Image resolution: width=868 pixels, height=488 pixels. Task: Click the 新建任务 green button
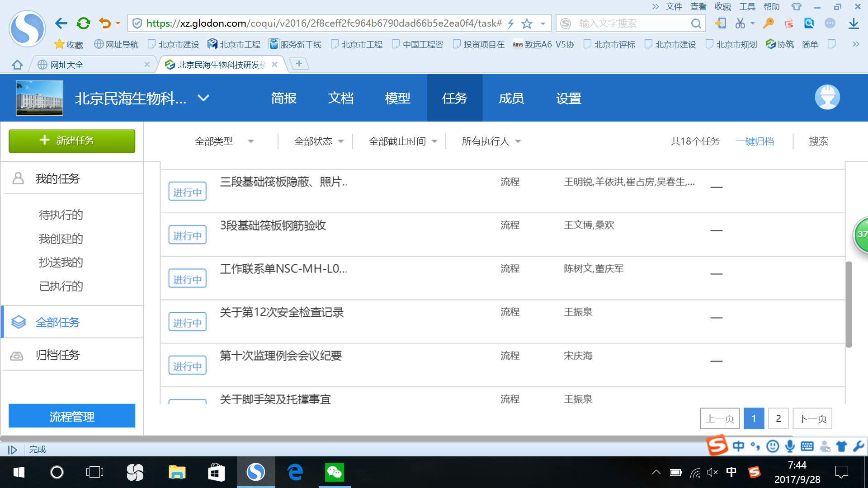[x=71, y=141]
